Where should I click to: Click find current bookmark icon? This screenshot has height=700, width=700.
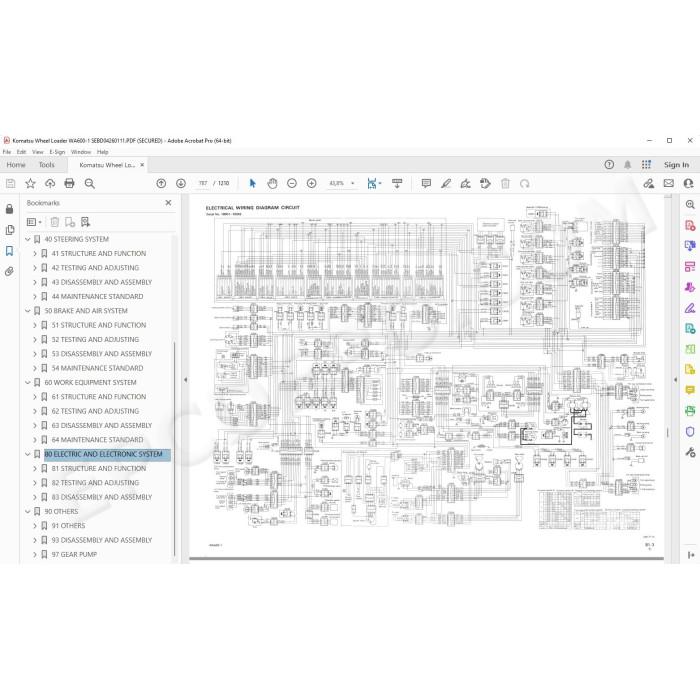click(85, 222)
